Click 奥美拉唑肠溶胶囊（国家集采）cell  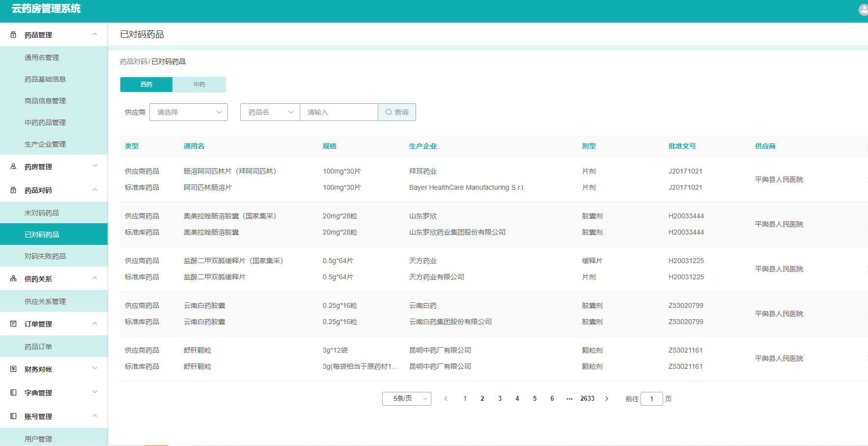(x=232, y=216)
